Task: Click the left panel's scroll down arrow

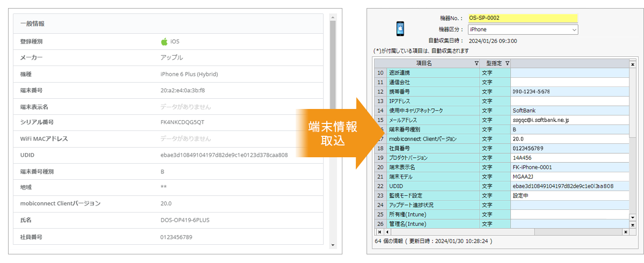Action: point(333,245)
